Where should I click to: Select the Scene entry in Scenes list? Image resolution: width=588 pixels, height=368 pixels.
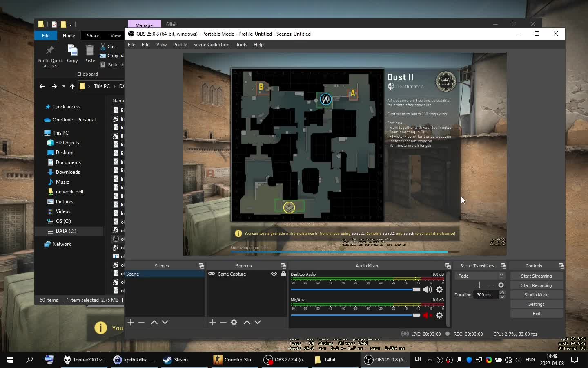[x=165, y=274]
